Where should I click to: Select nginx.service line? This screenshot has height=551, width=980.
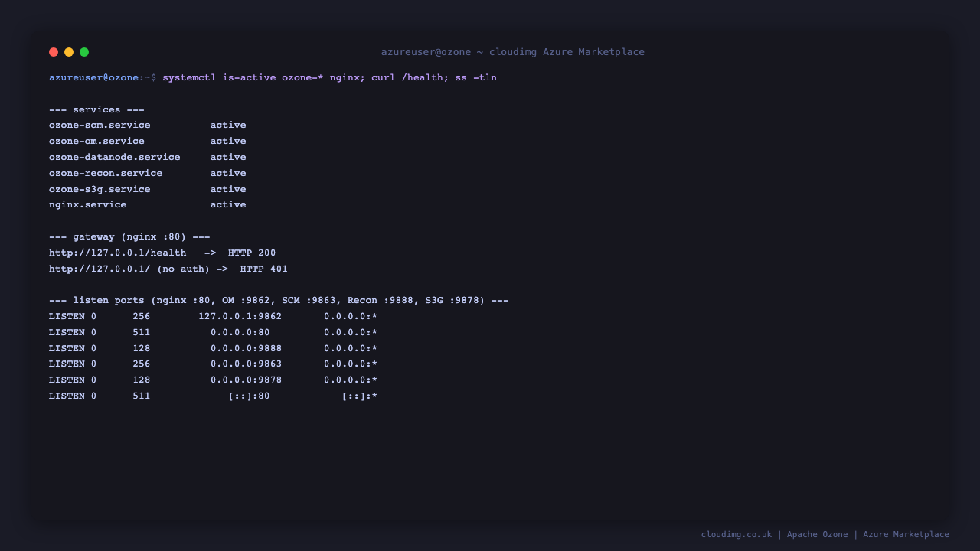148,205
